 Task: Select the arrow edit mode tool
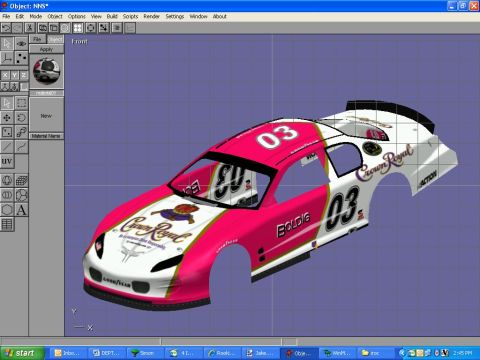[x=7, y=44]
